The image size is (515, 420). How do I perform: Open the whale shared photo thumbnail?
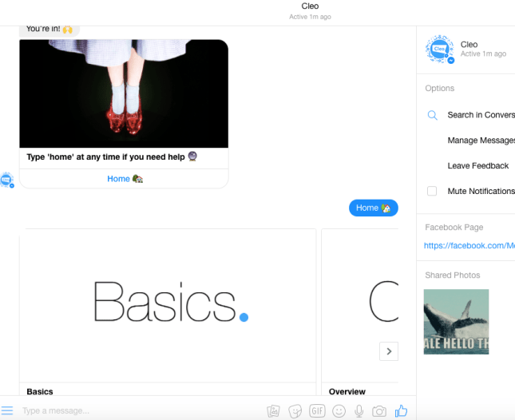pyautogui.click(x=456, y=322)
